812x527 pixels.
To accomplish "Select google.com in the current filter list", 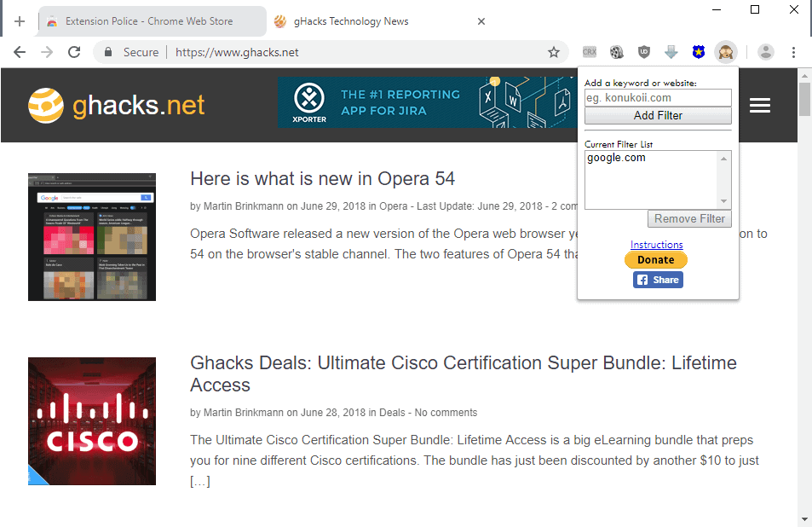I will [x=616, y=158].
